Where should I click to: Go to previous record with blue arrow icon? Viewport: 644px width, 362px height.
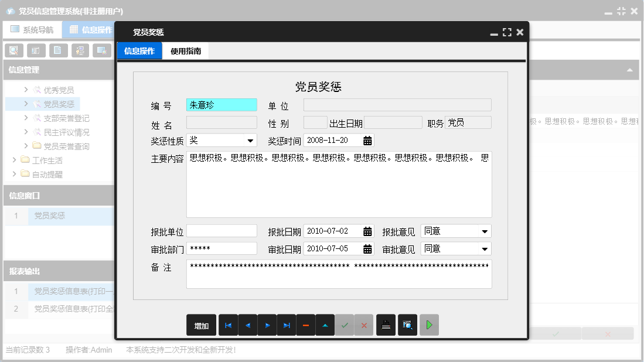(247, 325)
